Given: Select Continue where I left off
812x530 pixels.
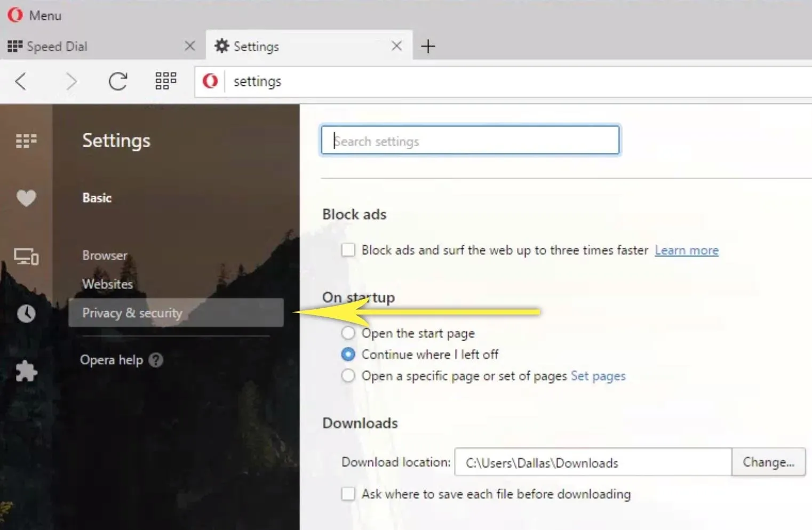Looking at the screenshot, I should 348,354.
